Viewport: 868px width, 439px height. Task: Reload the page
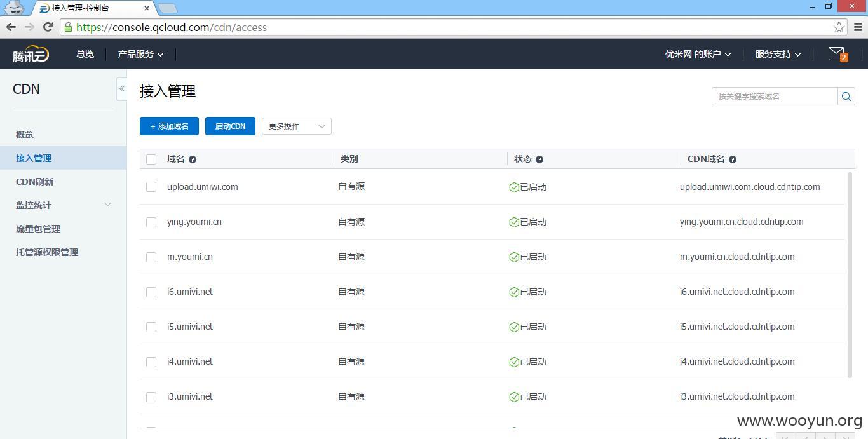[x=48, y=27]
